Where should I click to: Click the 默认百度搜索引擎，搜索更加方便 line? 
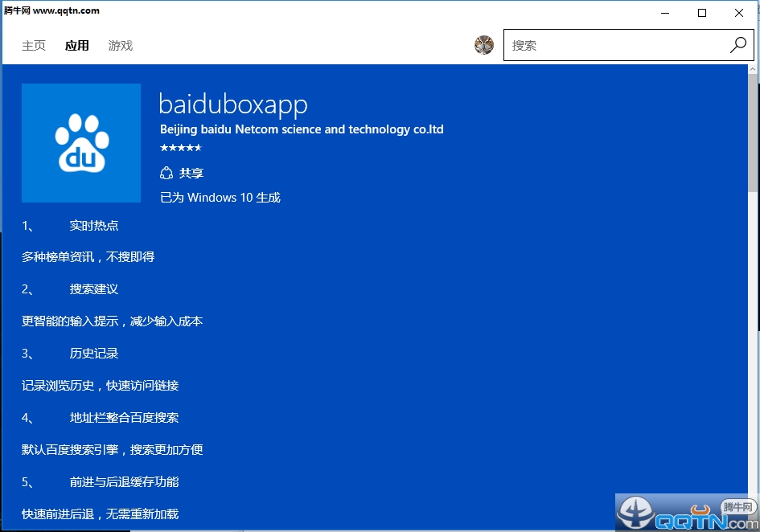point(113,450)
